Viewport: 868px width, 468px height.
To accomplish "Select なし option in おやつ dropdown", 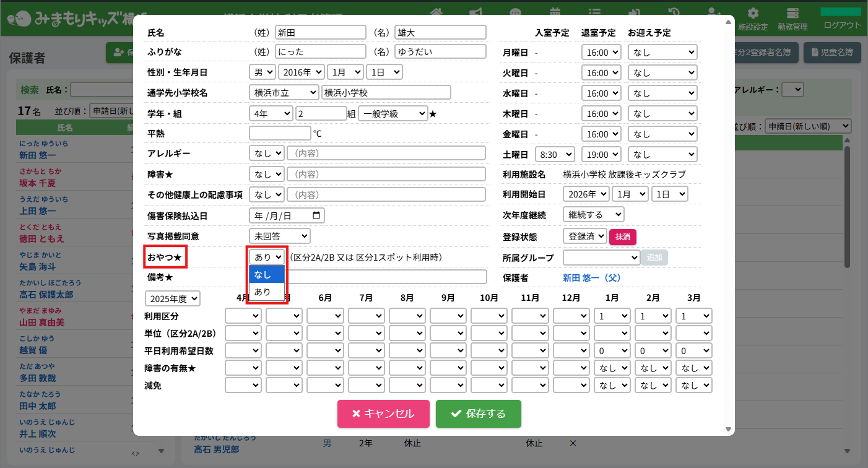I will coord(267,274).
